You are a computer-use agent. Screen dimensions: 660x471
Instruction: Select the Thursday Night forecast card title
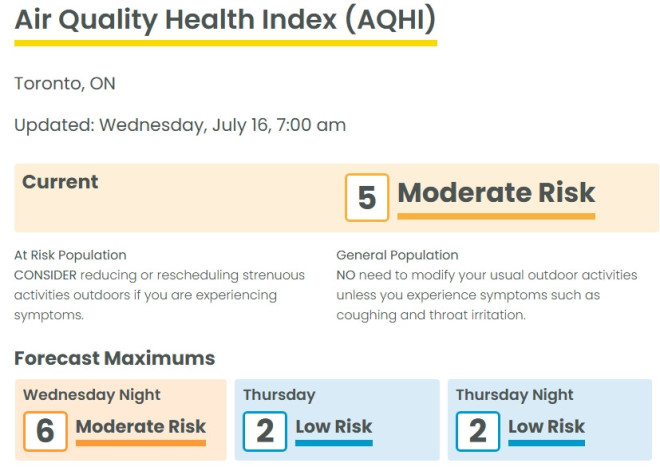(515, 395)
